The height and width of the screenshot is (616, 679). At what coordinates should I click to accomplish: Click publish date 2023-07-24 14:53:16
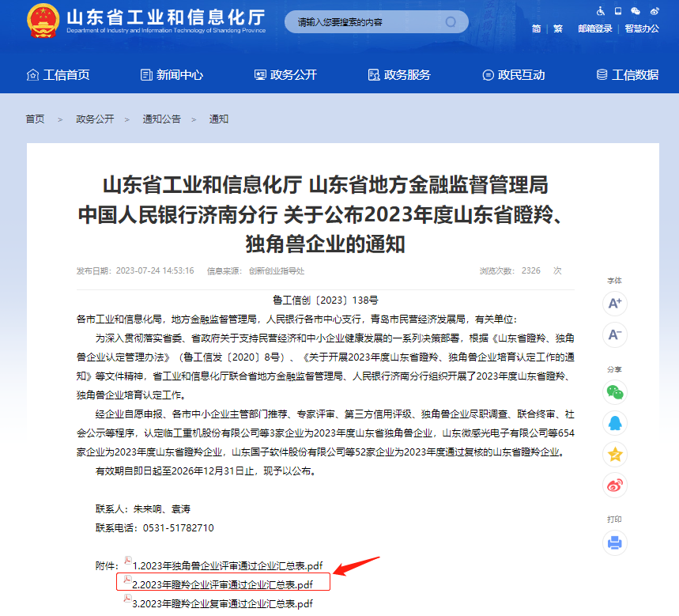point(155,270)
